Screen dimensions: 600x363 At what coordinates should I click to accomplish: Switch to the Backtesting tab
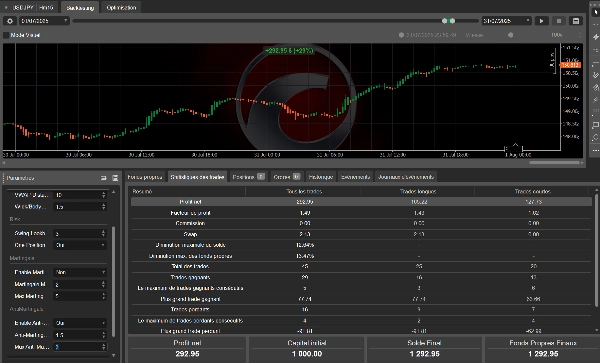pyautogui.click(x=80, y=8)
